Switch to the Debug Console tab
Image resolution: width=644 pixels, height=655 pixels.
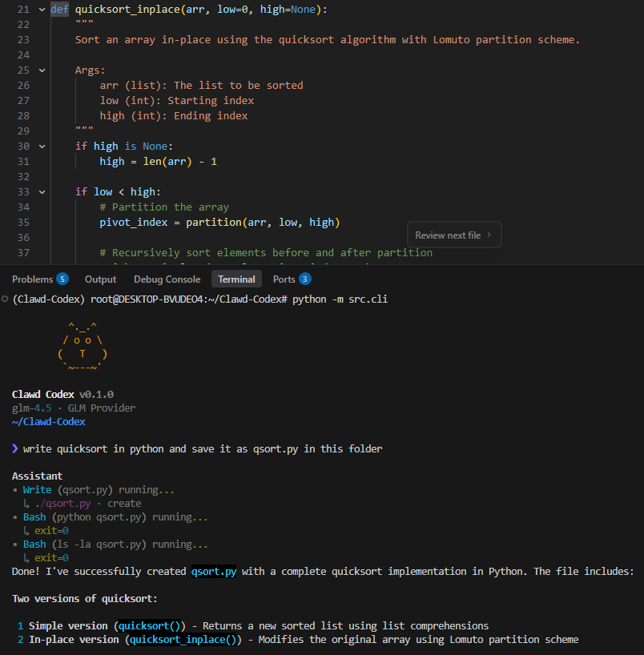pos(167,279)
